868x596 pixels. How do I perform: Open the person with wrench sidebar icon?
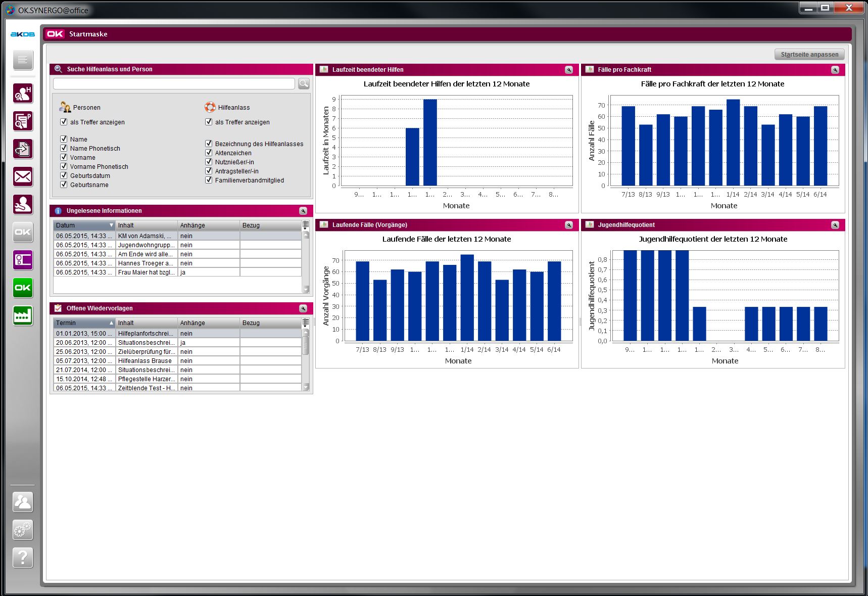[23, 205]
